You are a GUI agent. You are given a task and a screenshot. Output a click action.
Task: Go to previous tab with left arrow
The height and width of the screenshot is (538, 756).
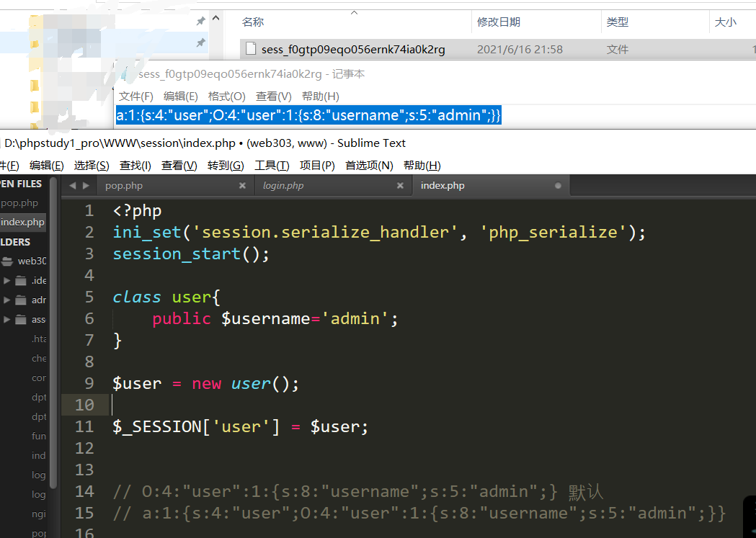(72, 185)
